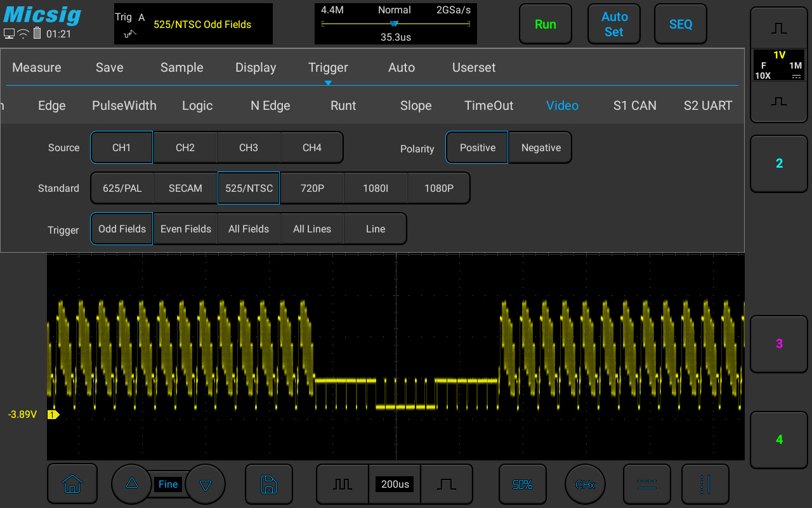Toggle the Fine adjustment label
The height and width of the screenshot is (508, 812).
[168, 484]
